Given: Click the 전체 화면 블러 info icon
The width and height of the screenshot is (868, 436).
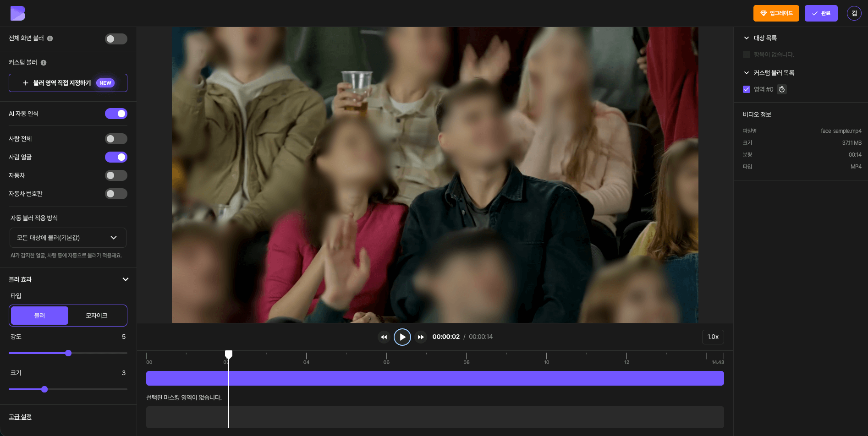Looking at the screenshot, I should pos(49,38).
